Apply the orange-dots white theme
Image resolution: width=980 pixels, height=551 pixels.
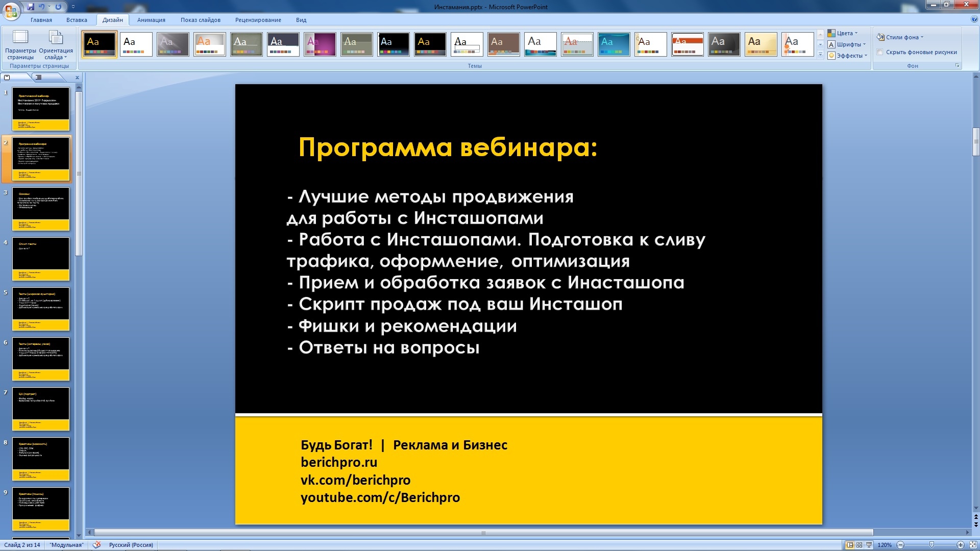click(x=798, y=44)
